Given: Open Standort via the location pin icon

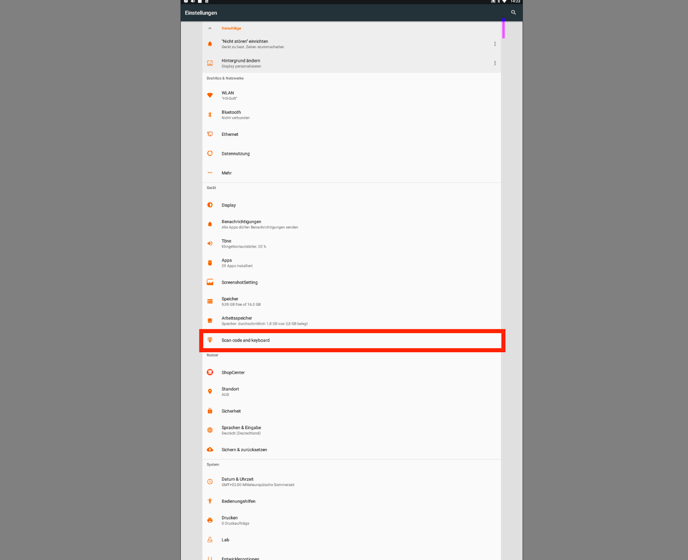Looking at the screenshot, I should (210, 391).
